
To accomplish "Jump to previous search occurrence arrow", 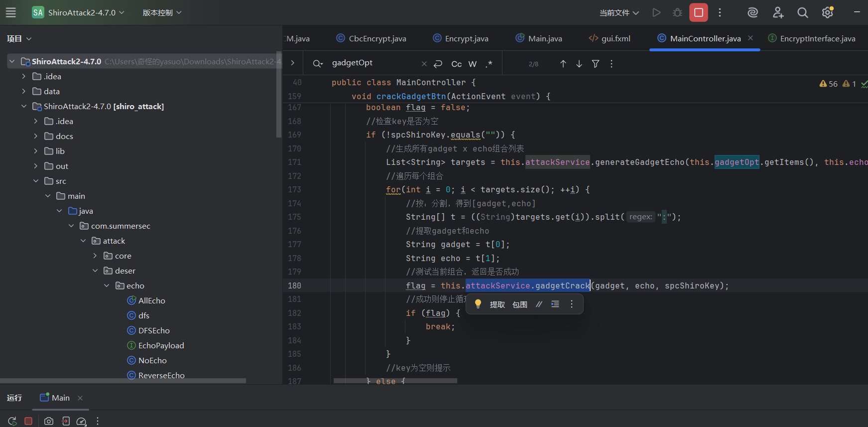I will (x=563, y=64).
